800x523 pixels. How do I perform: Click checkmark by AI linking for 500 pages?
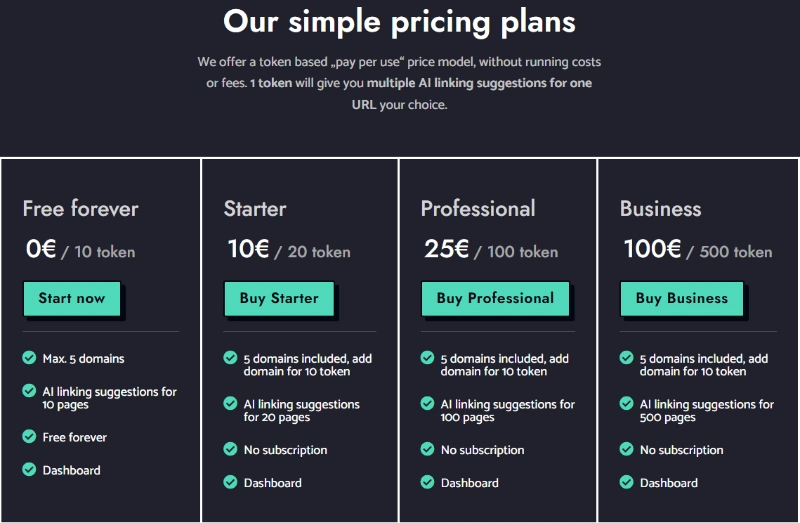pyautogui.click(x=626, y=404)
